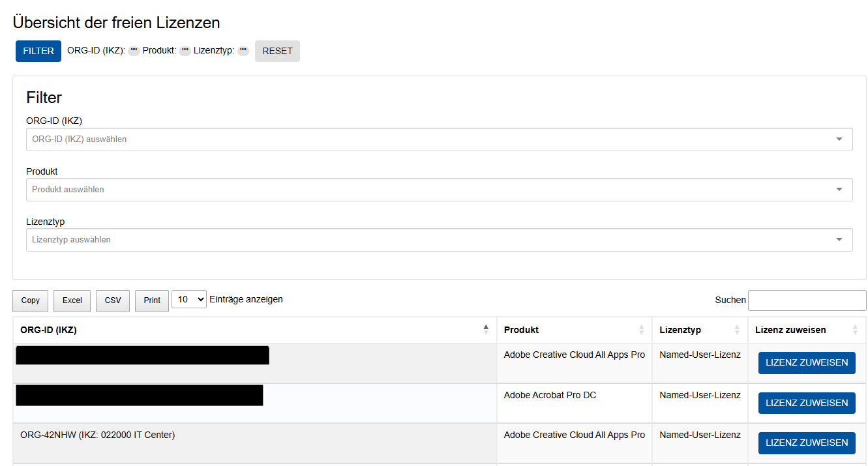Click the Lizenztyp filter tag badge
868x466 pixels.
tap(243, 51)
